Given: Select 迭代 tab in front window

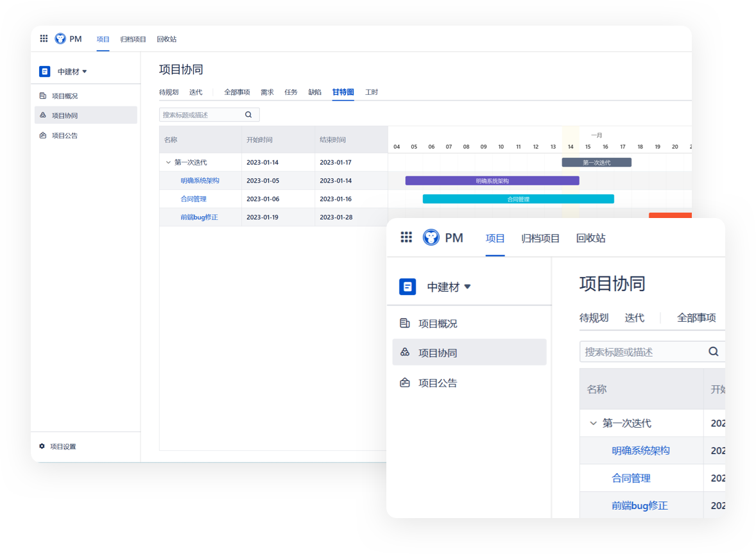Looking at the screenshot, I should point(634,317).
